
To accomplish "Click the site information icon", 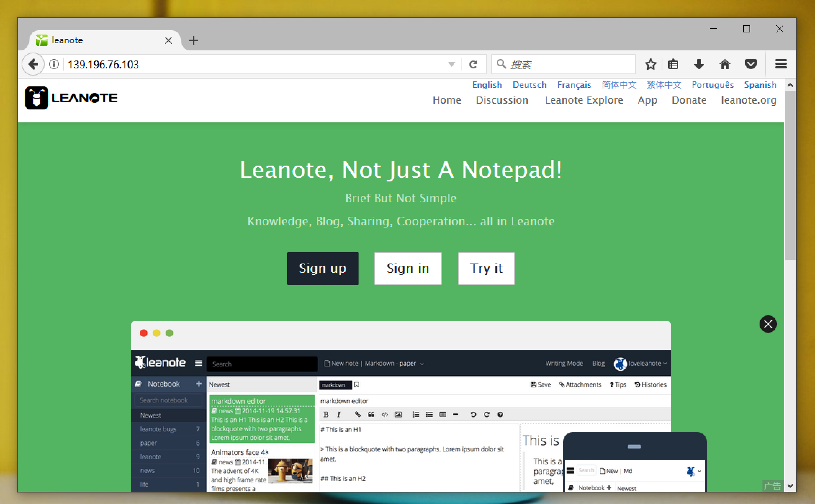I will click(x=54, y=64).
